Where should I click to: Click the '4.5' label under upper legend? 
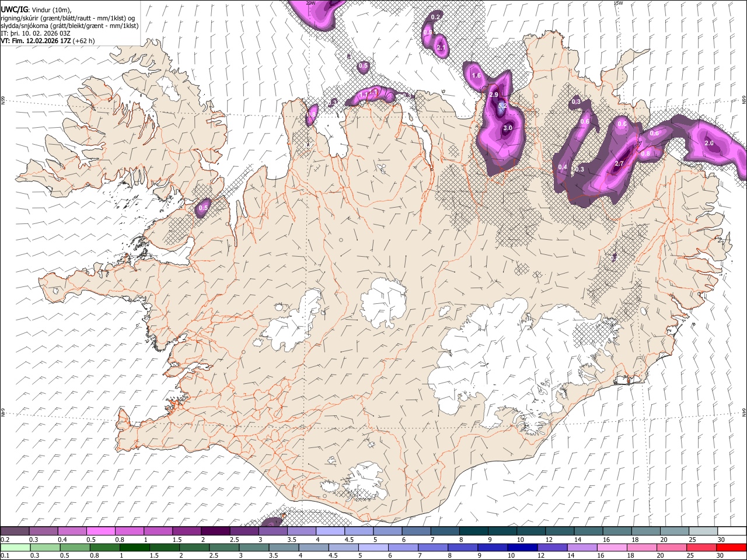point(349,540)
